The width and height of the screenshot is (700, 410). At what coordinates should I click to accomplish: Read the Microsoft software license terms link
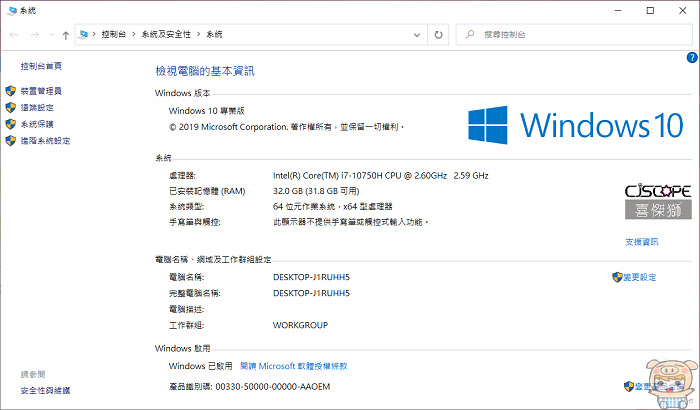point(294,366)
